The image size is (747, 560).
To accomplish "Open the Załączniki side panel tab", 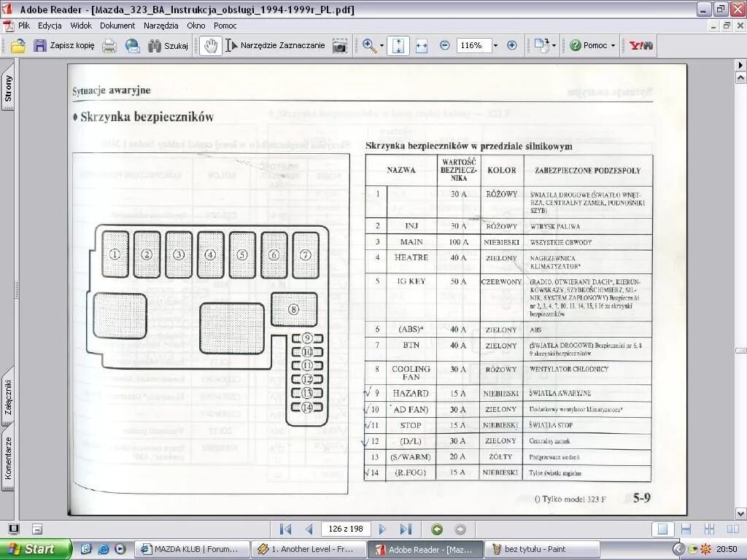I will [x=7, y=396].
